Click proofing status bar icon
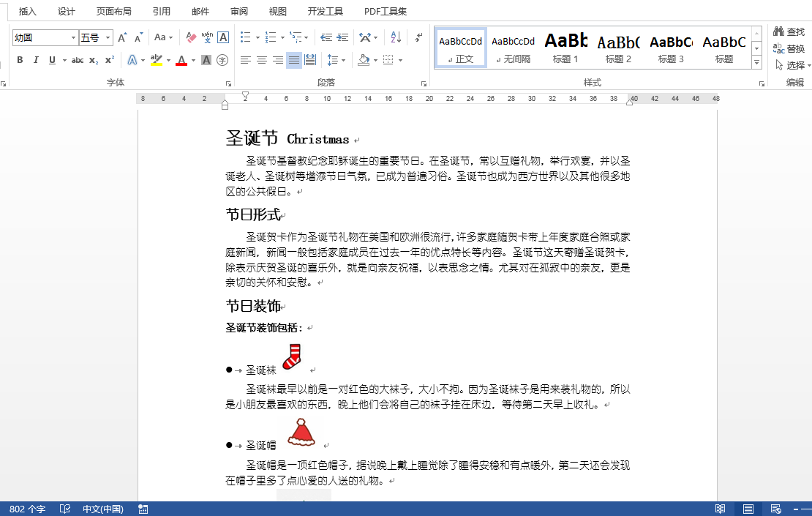 pyautogui.click(x=64, y=509)
